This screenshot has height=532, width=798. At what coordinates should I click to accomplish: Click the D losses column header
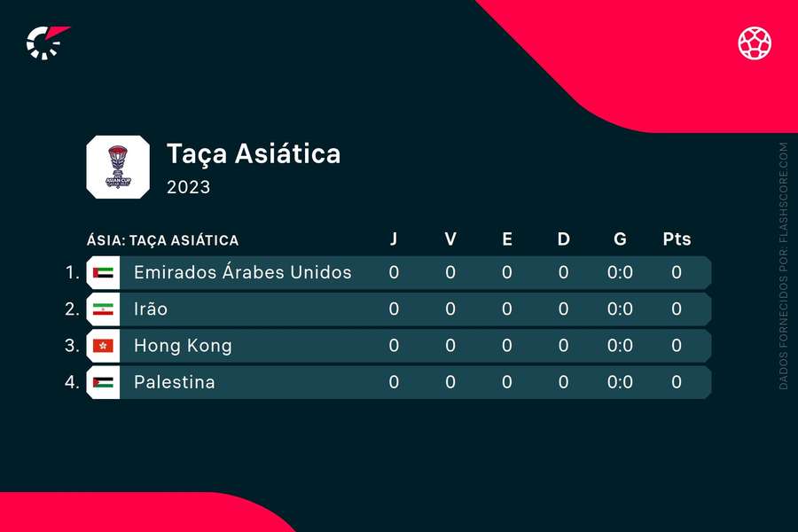[563, 239]
